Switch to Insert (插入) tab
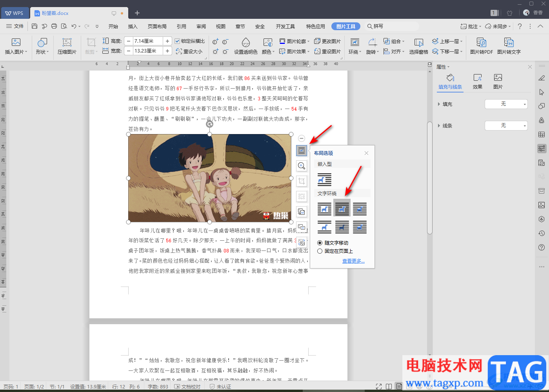549x392 pixels. (x=133, y=26)
